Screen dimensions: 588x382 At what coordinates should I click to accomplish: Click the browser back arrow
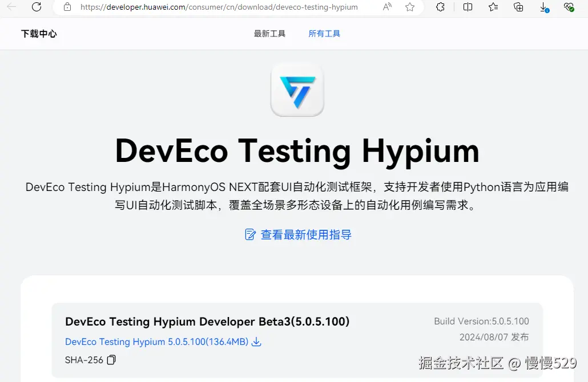tap(11, 7)
